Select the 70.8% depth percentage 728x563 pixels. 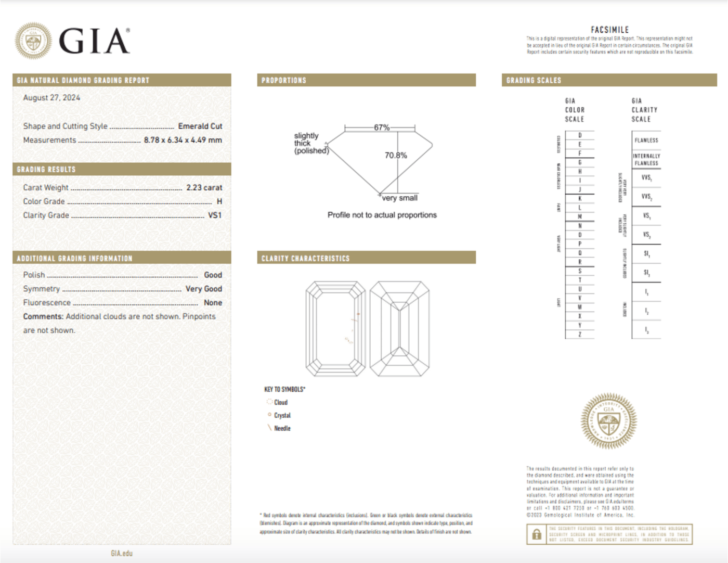click(x=396, y=155)
